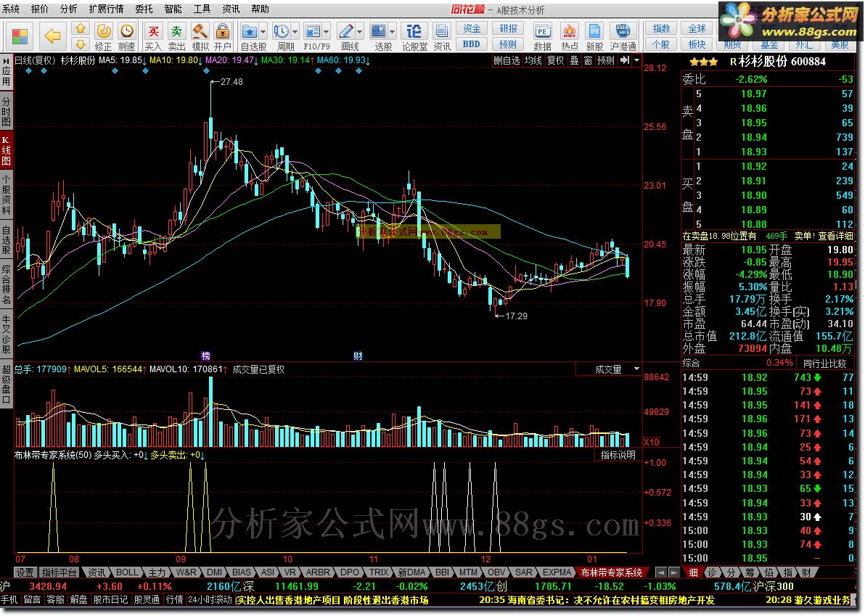This screenshot has width=865, height=616.
Task: Select 个股资料 in left sidebar
Action: pyautogui.click(x=6, y=195)
